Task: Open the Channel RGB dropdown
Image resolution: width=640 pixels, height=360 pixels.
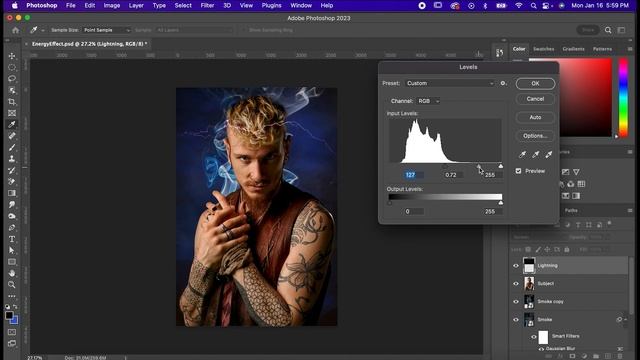Action: (428, 101)
